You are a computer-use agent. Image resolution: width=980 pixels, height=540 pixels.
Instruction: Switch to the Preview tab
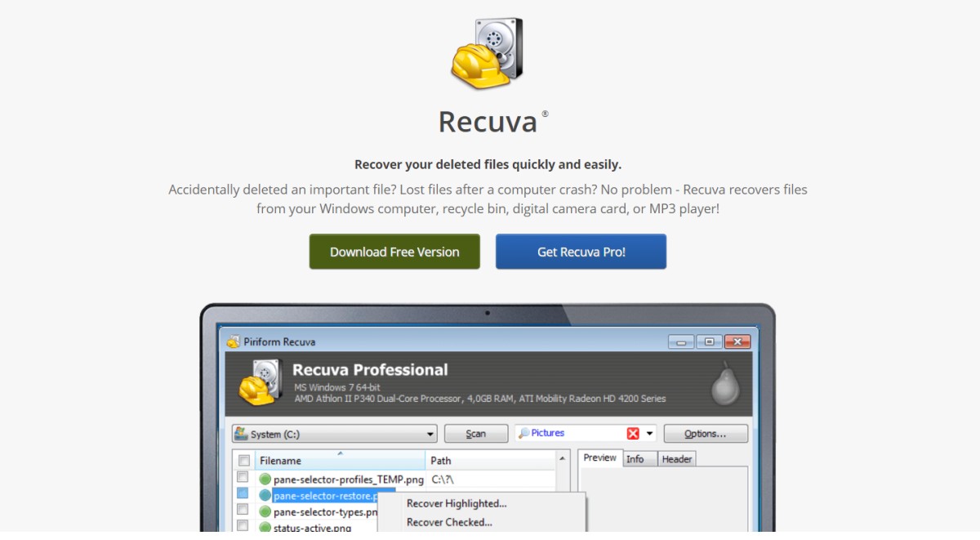click(x=600, y=458)
